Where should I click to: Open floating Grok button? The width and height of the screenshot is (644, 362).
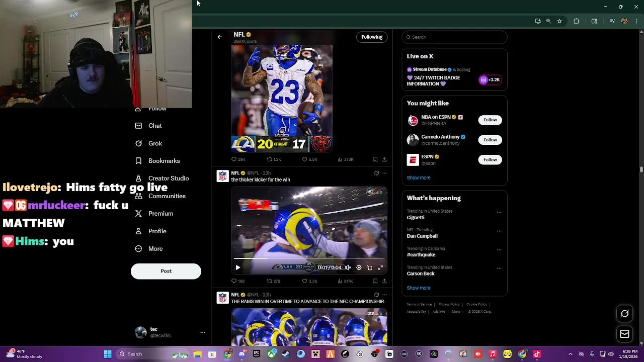click(624, 313)
